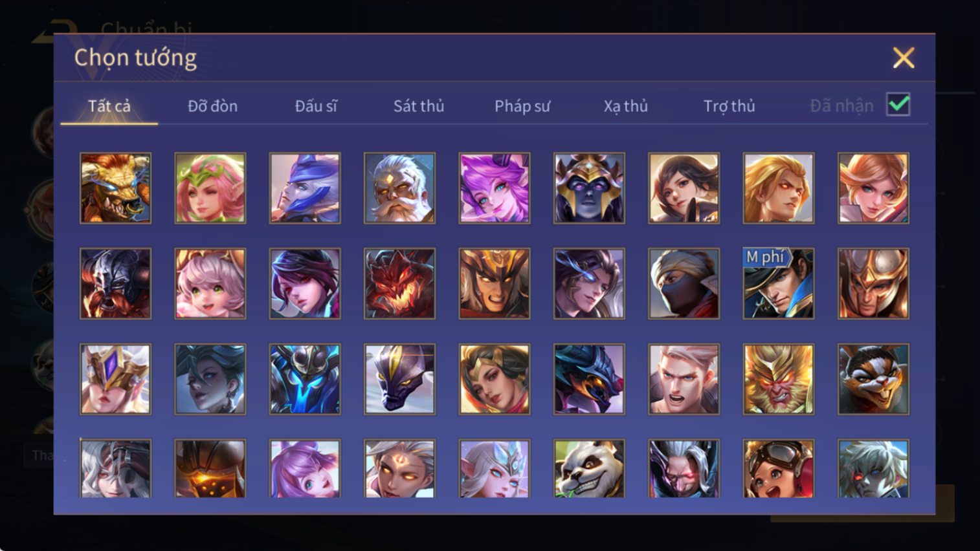Filter heroes by 'Pháp sư'
Image resolution: width=980 pixels, height=551 pixels.
522,106
